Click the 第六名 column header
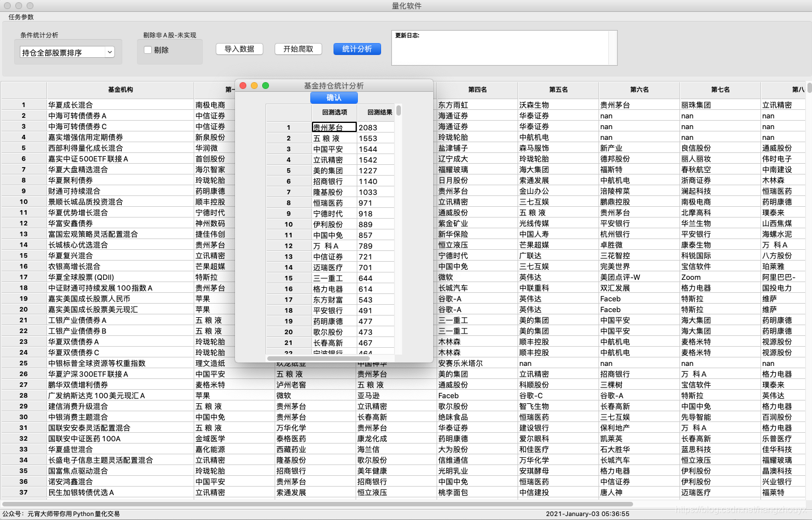This screenshot has height=520, width=812. (639, 89)
